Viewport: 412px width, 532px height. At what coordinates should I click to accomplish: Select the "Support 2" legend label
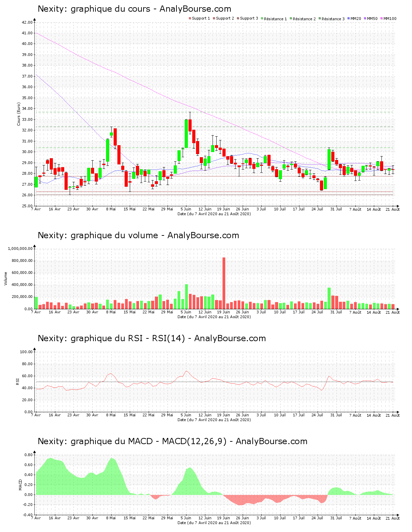click(225, 19)
